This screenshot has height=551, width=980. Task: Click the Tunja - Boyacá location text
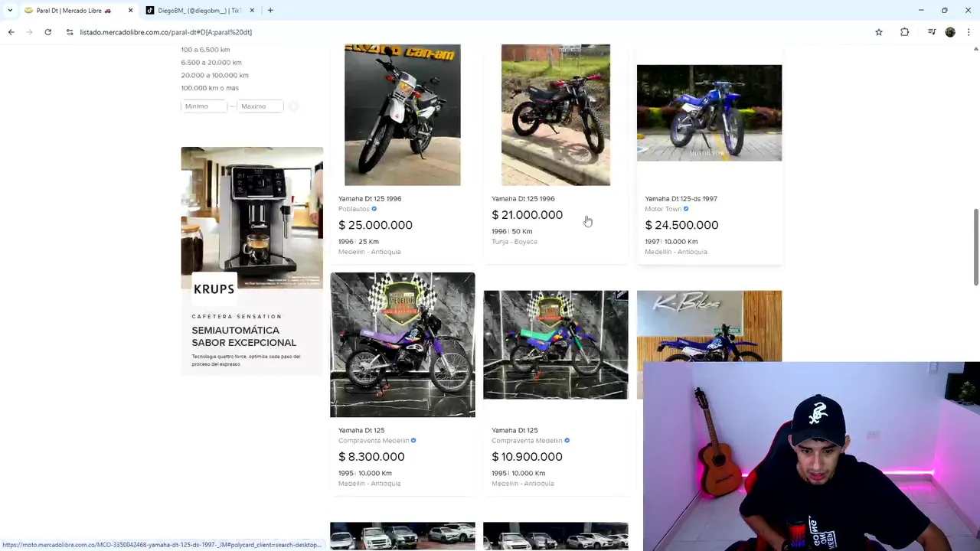point(514,242)
